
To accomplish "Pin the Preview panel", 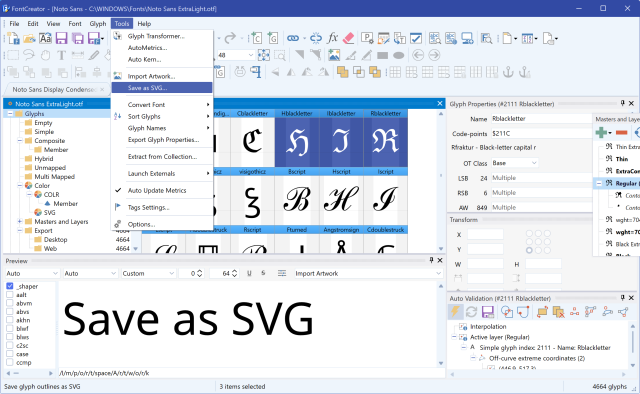I will 431,260.
